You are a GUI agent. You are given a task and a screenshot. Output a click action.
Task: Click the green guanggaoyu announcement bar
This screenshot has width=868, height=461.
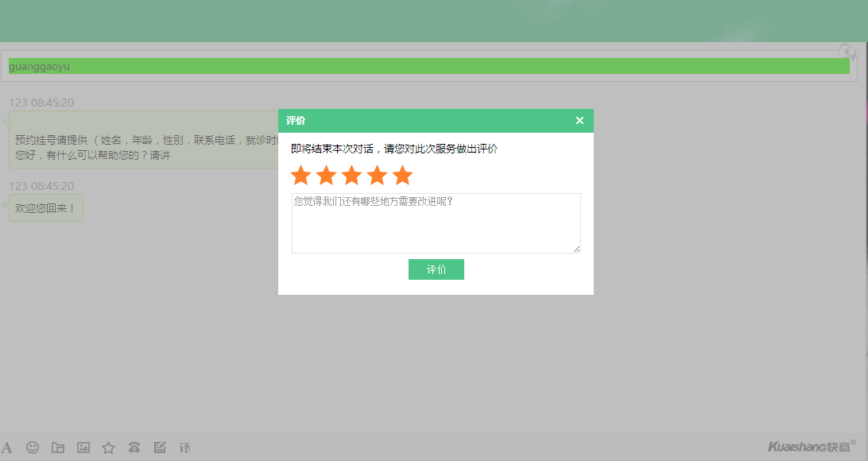(428, 66)
